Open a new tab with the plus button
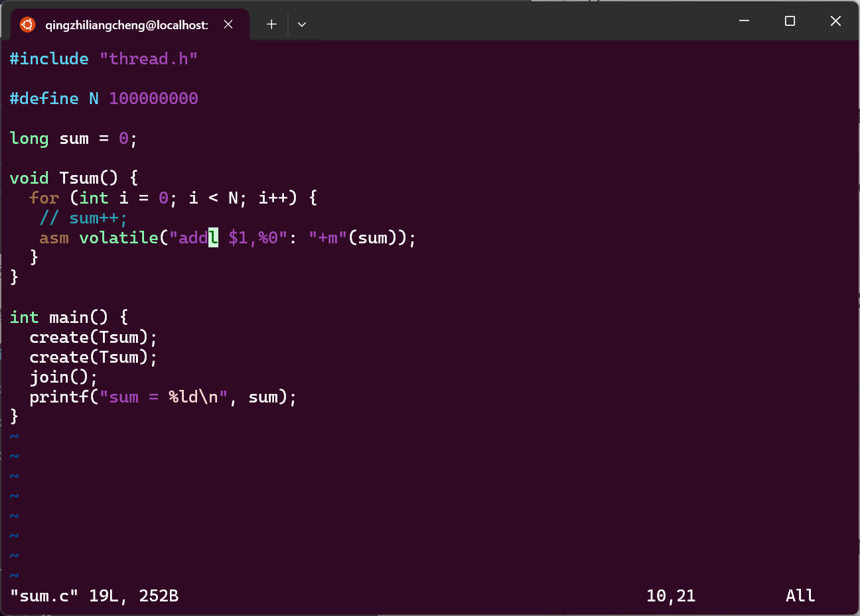Viewport: 860px width, 616px height. coord(271,25)
